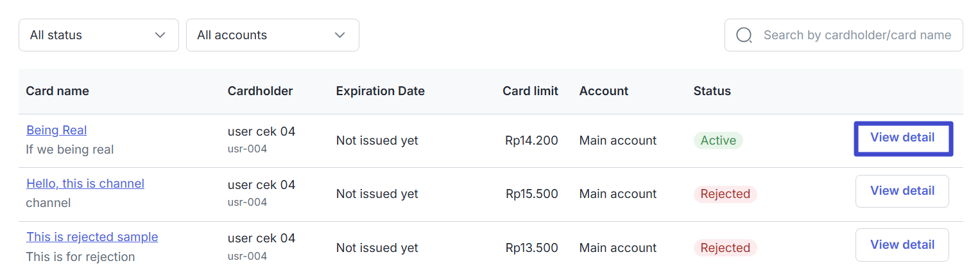The height and width of the screenshot is (270, 980).
Task: Click the Expiration Date column header
Action: pyautogui.click(x=380, y=91)
